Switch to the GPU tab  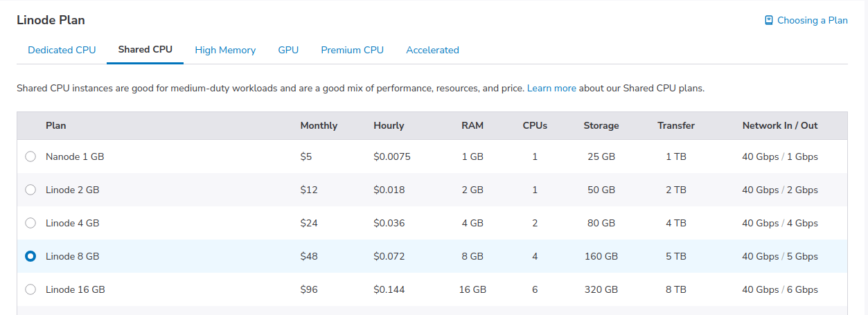tap(288, 50)
